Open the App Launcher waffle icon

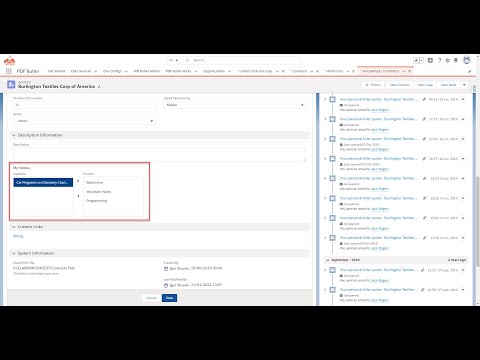(x=9, y=71)
